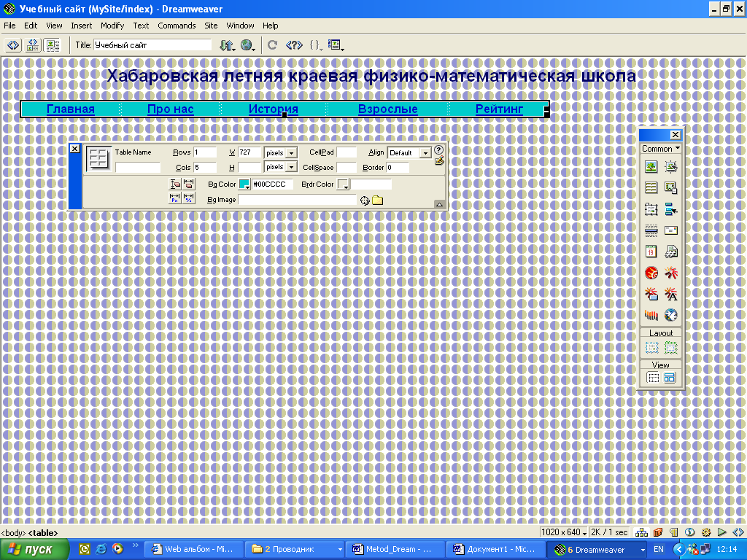This screenshot has height=560, width=747.
Task: Insert Navigation Bar from Objects panel
Action: (x=671, y=209)
